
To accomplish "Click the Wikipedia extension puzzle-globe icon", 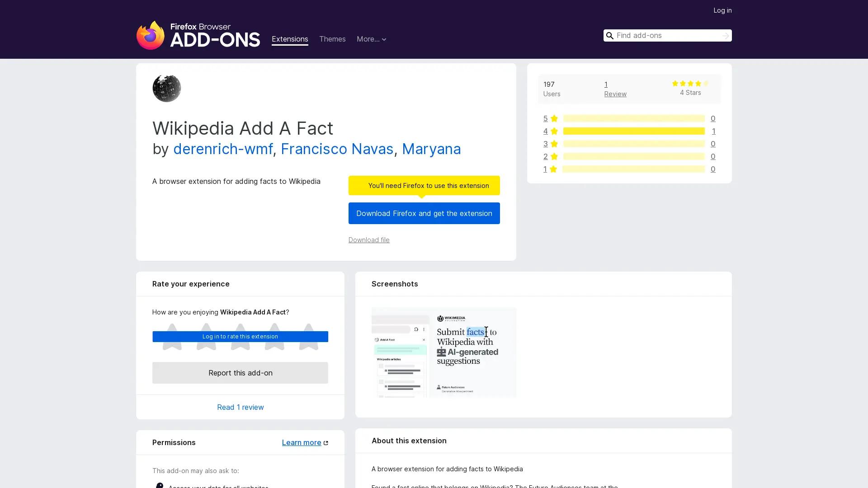I will point(166,88).
